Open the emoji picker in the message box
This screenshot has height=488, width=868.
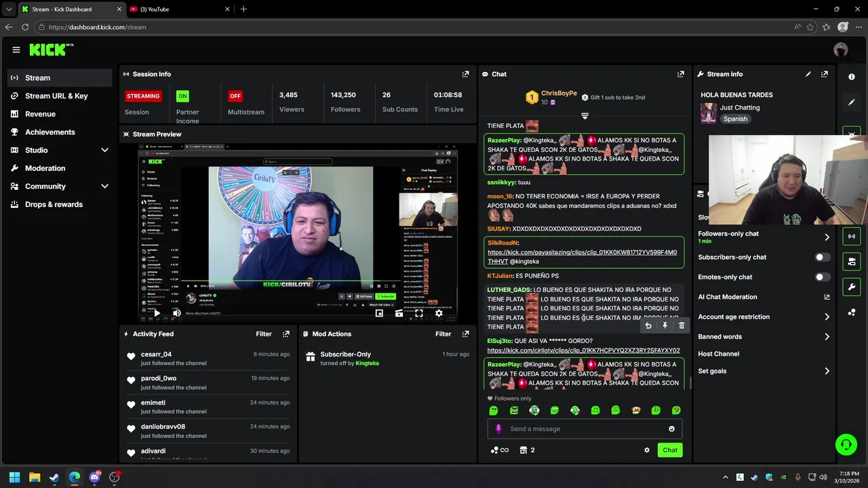pyautogui.click(x=671, y=429)
